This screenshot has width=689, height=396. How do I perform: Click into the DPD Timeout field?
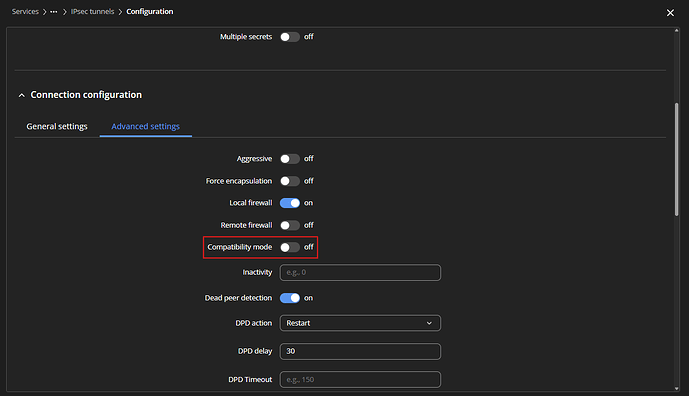click(x=360, y=379)
